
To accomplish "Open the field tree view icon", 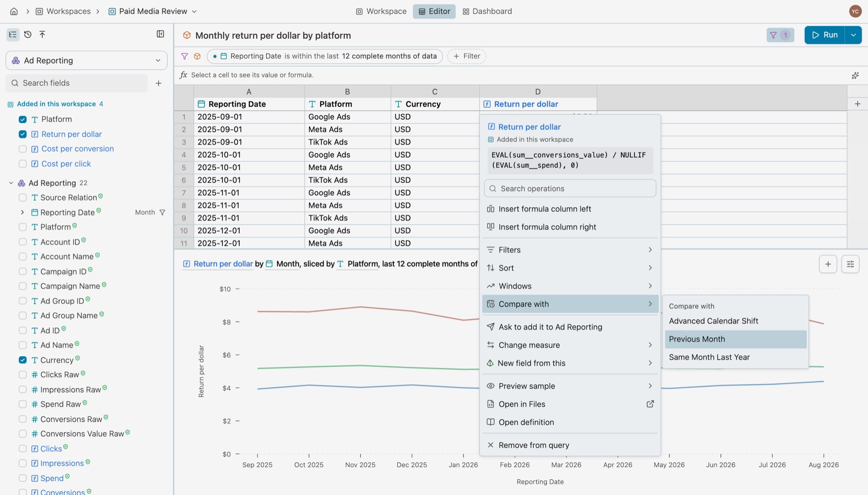I will 13,34.
